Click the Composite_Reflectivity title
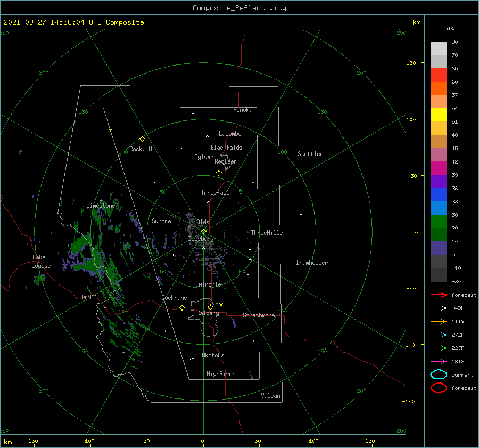This screenshot has width=479, height=448. click(x=240, y=8)
